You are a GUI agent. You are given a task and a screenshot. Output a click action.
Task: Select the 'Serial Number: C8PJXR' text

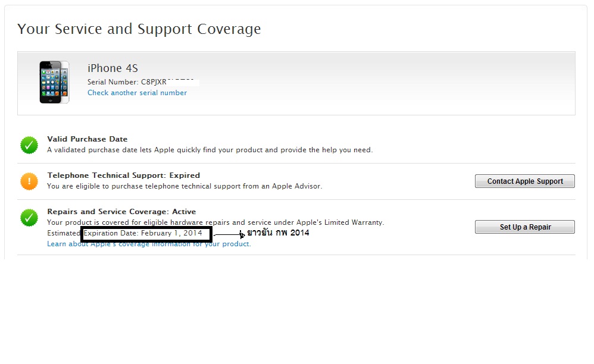coord(127,82)
